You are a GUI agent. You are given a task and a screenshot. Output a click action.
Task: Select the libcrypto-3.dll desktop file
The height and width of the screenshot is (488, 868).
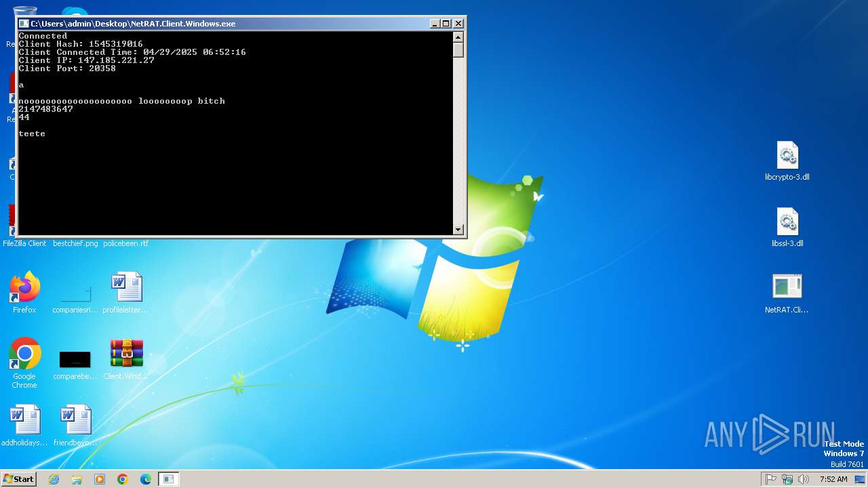[x=787, y=161]
